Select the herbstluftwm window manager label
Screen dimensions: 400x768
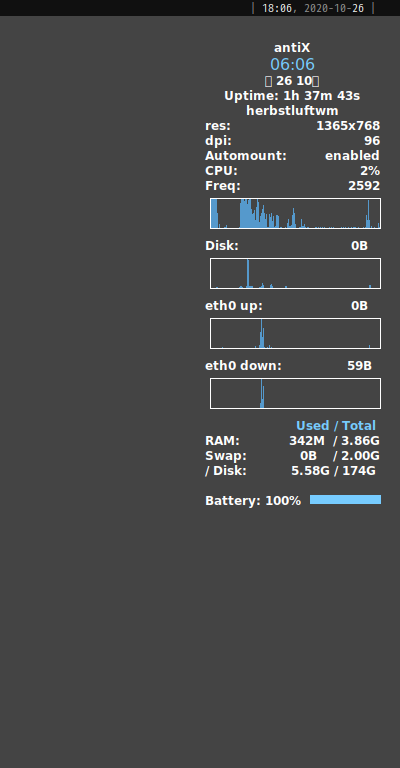click(x=292, y=111)
